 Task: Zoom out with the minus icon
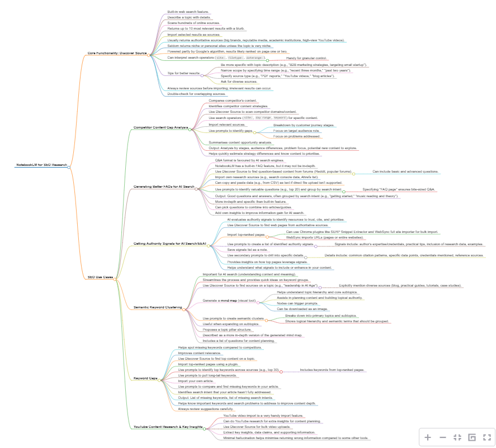tap(442, 437)
